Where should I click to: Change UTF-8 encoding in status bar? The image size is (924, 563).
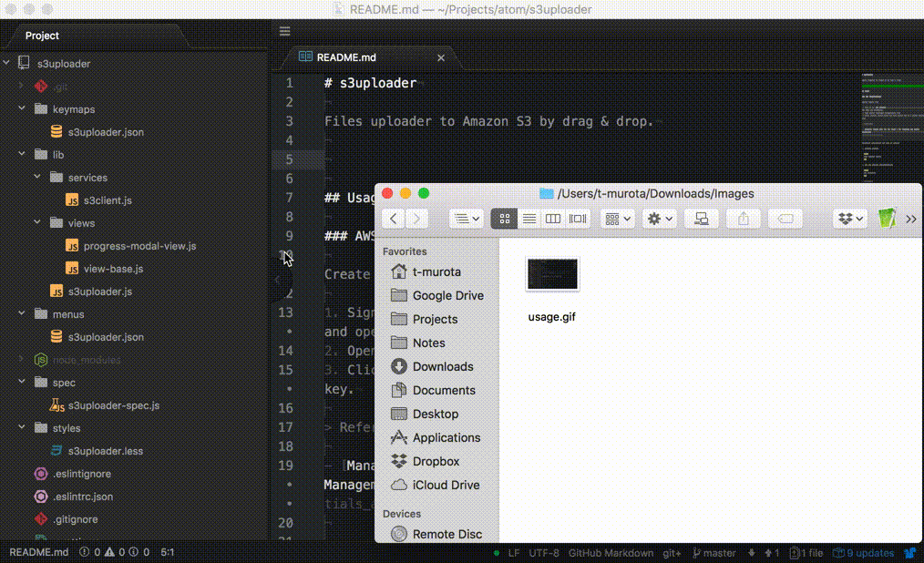click(543, 553)
